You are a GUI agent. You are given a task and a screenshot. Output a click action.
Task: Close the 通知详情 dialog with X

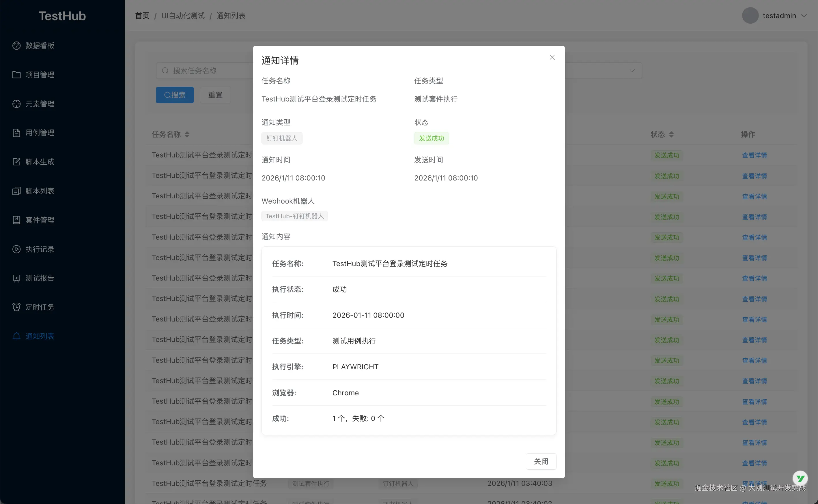[x=552, y=57]
